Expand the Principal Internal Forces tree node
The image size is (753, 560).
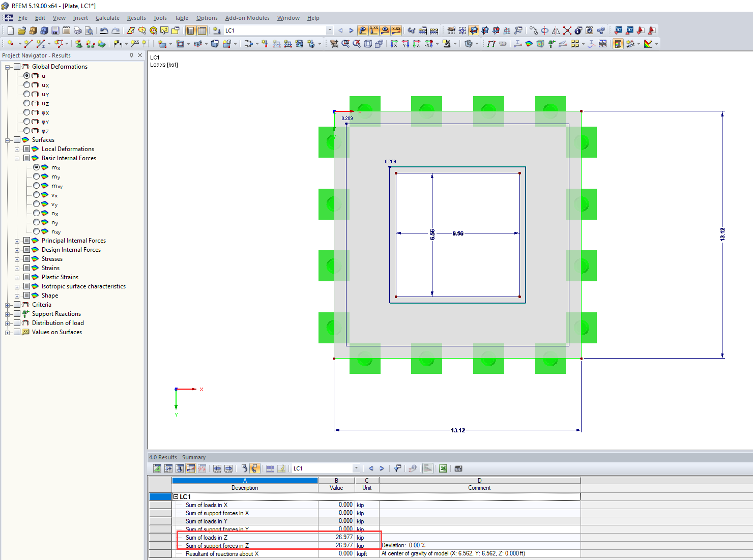[17, 240]
